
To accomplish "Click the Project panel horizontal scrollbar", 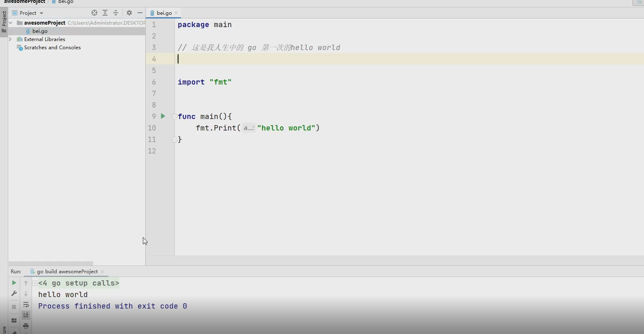I will 51,263.
